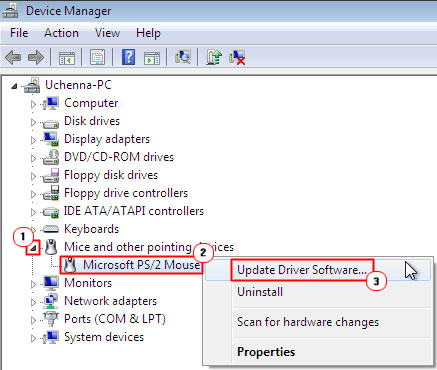
Task: Click the System devices icon
Action: pos(51,337)
